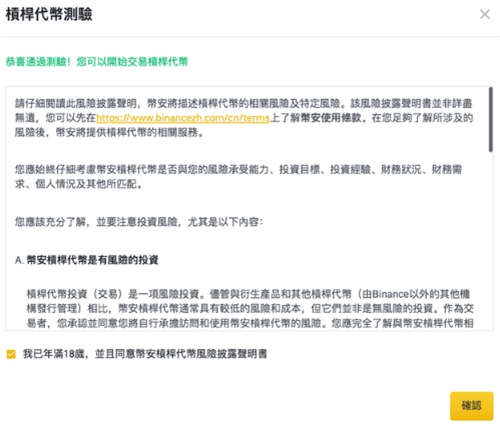The width and height of the screenshot is (500, 425).
Task: Click the green 恭喜通過測驗 success message
Action: coord(97,62)
